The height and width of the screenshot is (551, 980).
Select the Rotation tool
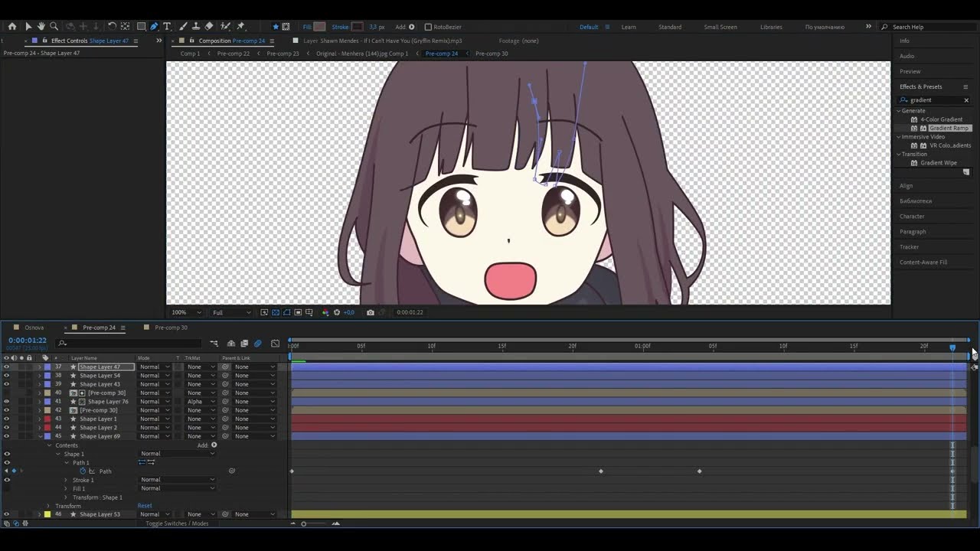point(113,26)
